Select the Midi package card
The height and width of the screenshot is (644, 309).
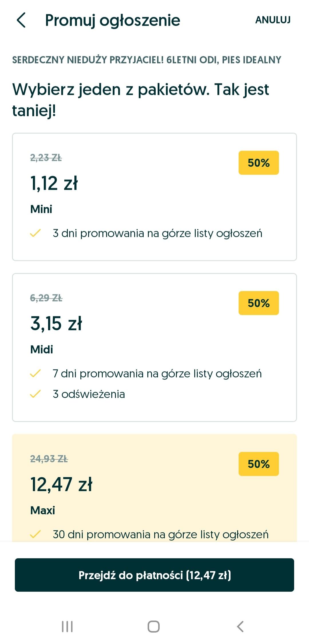pyautogui.click(x=154, y=347)
